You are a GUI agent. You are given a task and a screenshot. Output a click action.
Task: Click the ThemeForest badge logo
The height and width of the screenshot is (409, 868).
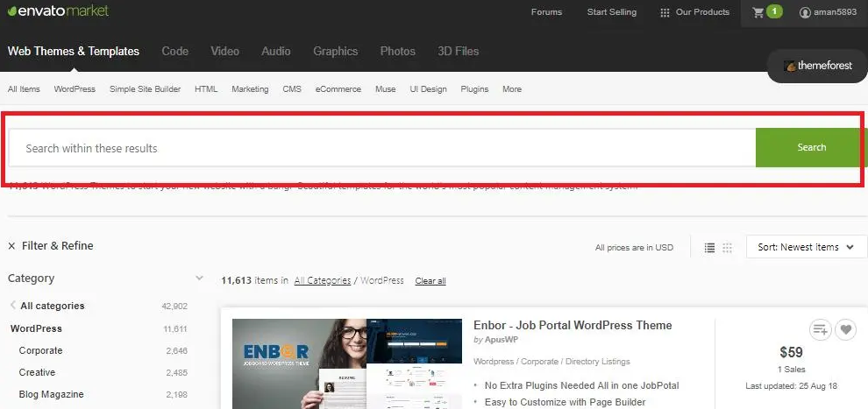(x=818, y=66)
